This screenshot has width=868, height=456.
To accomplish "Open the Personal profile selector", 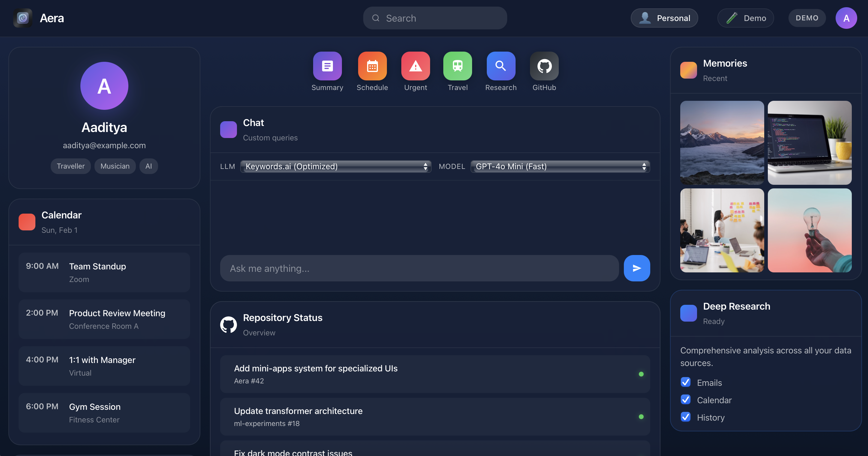I will tap(664, 18).
